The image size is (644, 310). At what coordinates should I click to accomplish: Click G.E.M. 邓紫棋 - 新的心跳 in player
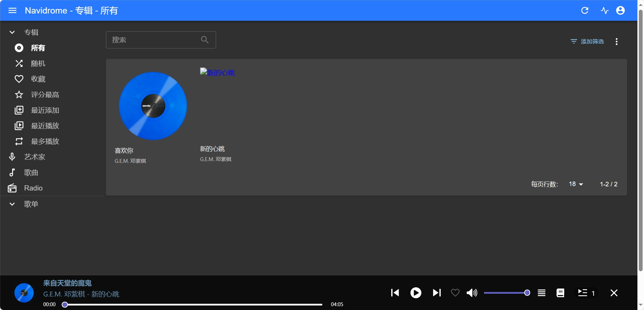coord(81,294)
